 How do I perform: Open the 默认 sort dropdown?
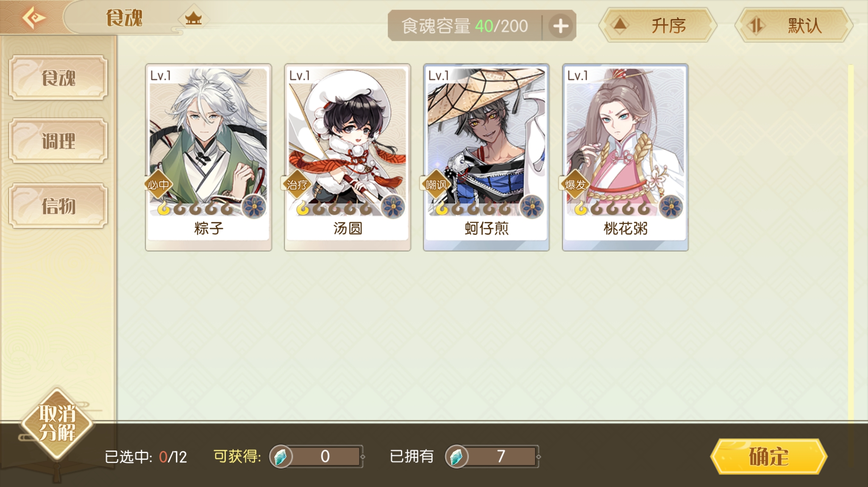click(794, 25)
